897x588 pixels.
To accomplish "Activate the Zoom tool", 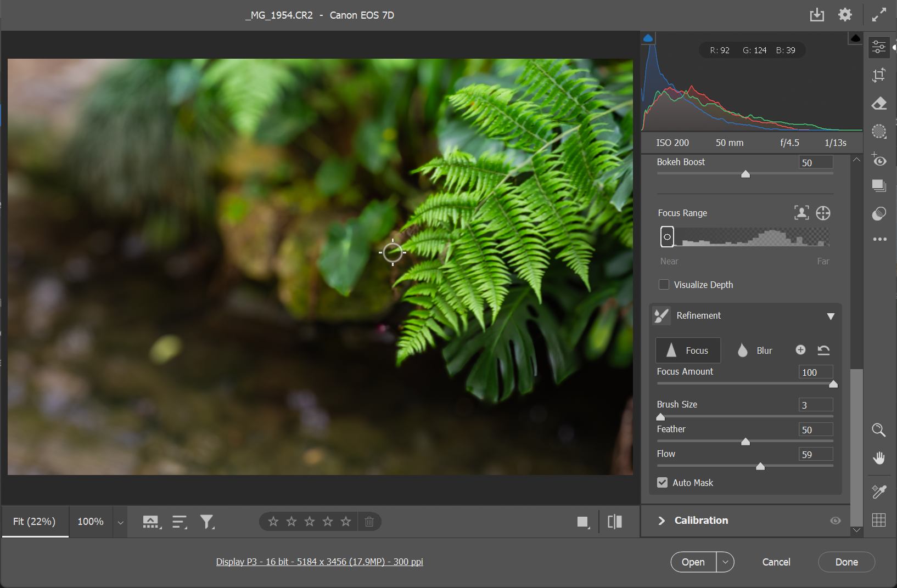I will [879, 431].
